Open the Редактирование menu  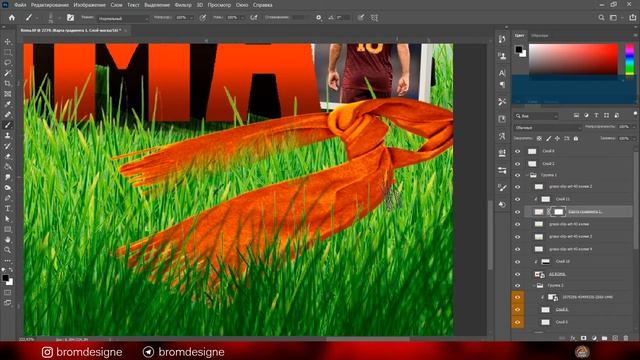(50, 5)
